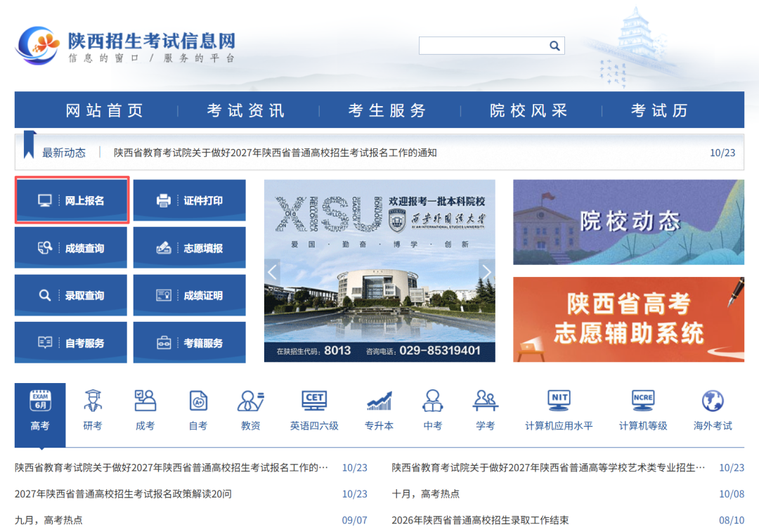The height and width of the screenshot is (532, 759).
Task: Click the search magnifier icon
Action: 554,46
